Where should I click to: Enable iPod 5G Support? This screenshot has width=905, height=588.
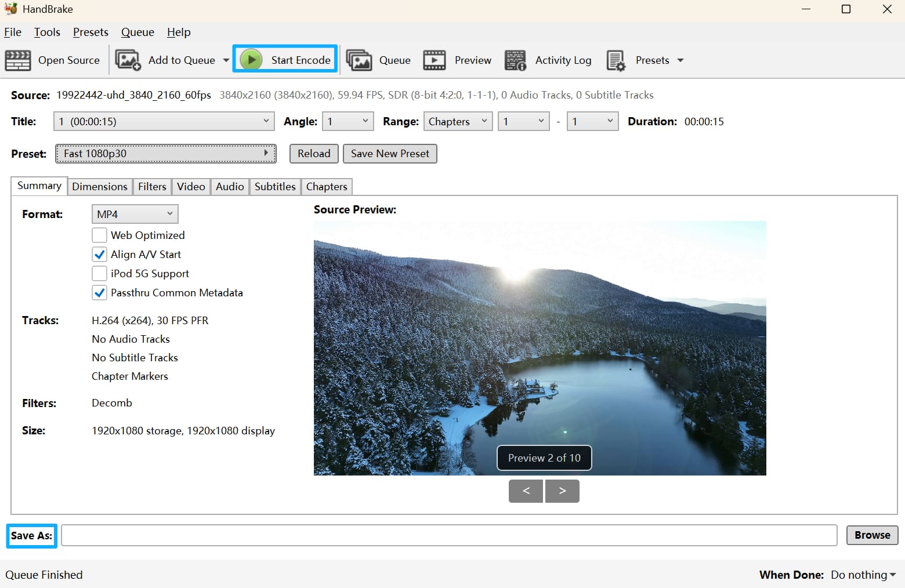[x=99, y=273]
